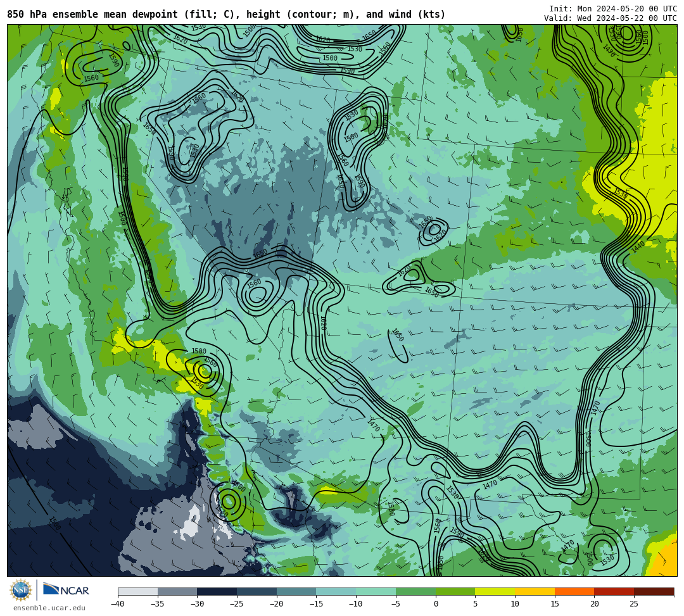Click the dark brown colorbar swatch above 25

[x=654, y=591]
